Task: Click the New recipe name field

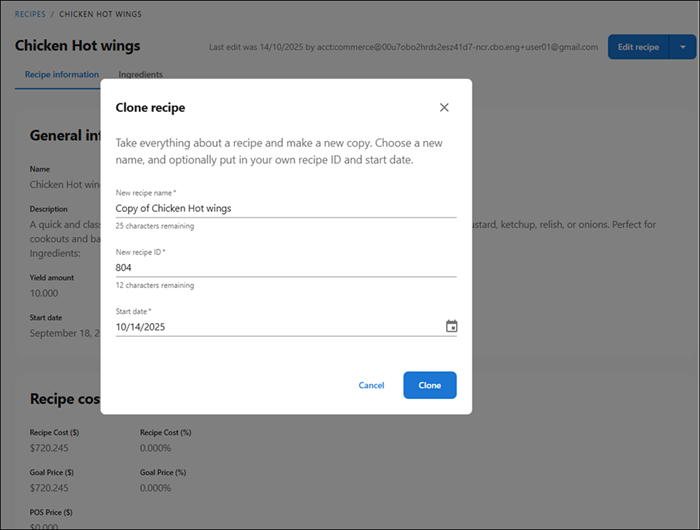Action: 285,208
